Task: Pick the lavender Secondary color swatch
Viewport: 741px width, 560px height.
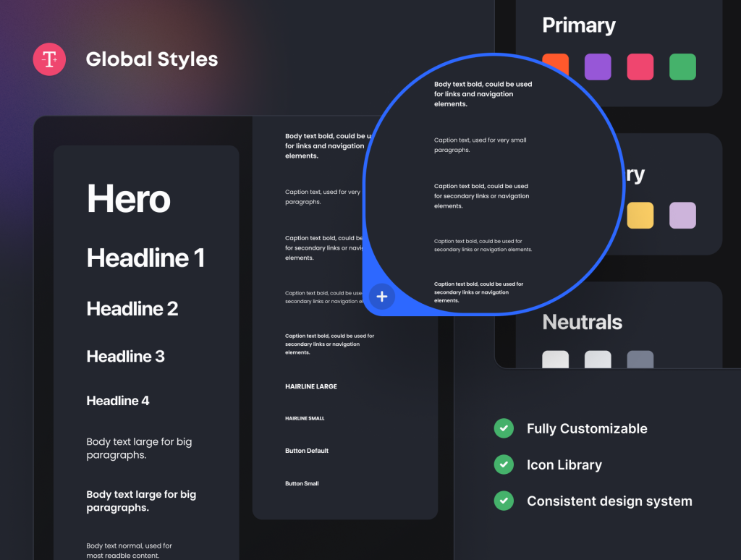Action: [x=682, y=216]
